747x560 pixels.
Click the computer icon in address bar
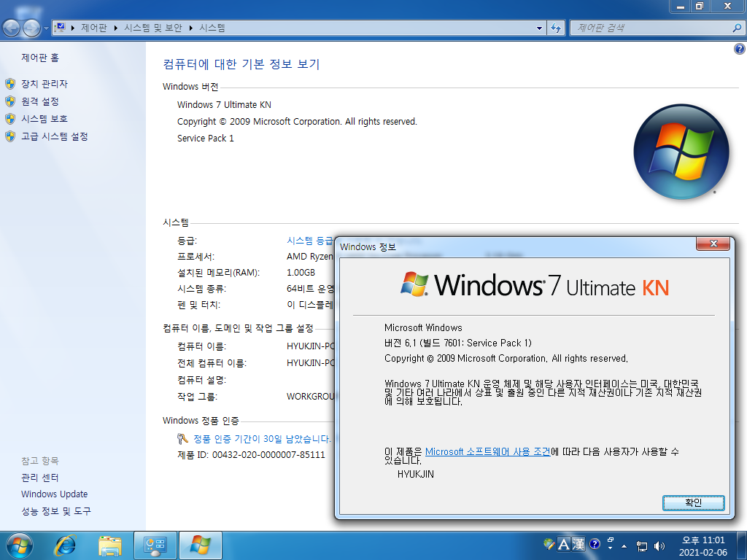(60, 28)
